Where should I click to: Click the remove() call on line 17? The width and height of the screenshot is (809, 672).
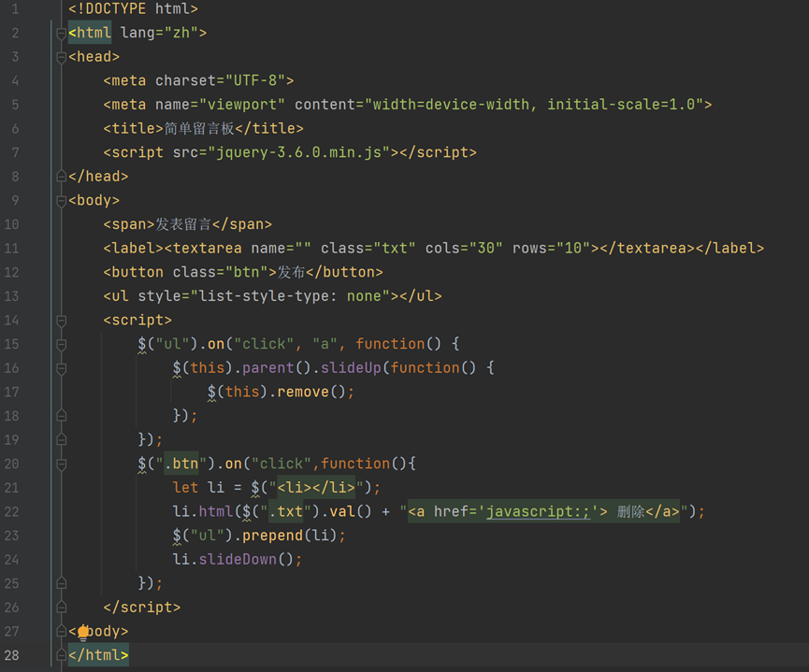point(311,392)
